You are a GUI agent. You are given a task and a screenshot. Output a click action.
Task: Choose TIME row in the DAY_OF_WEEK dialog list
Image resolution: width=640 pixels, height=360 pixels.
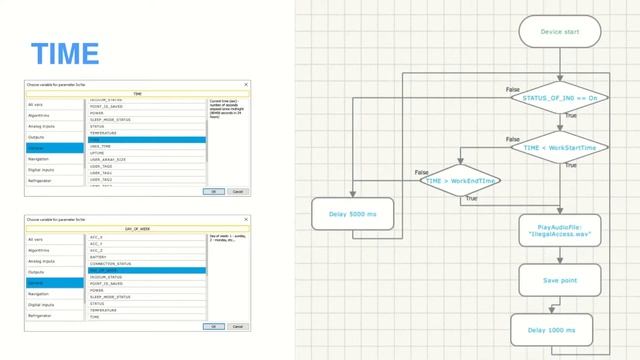[147, 317]
